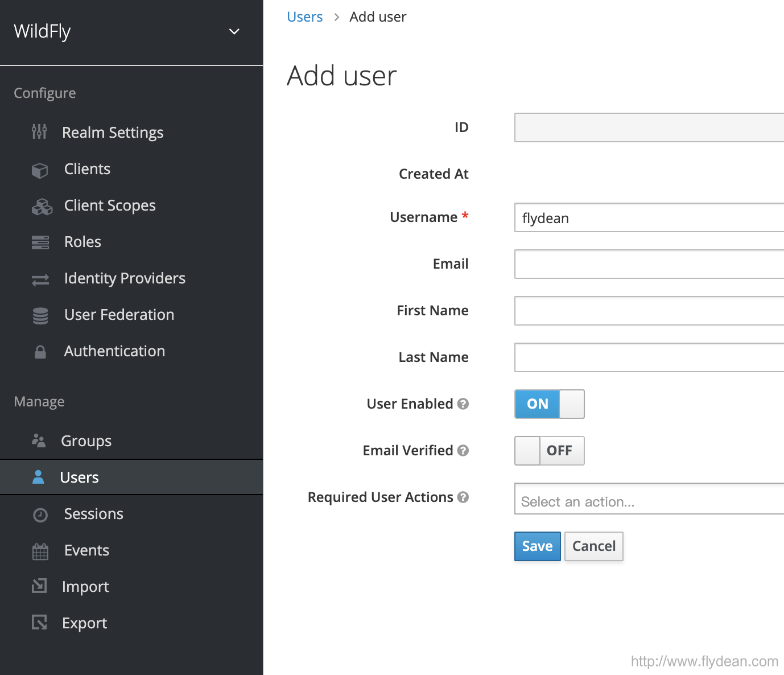The image size is (784, 675).
Task: Click the Sessions clock icon
Action: pos(40,515)
